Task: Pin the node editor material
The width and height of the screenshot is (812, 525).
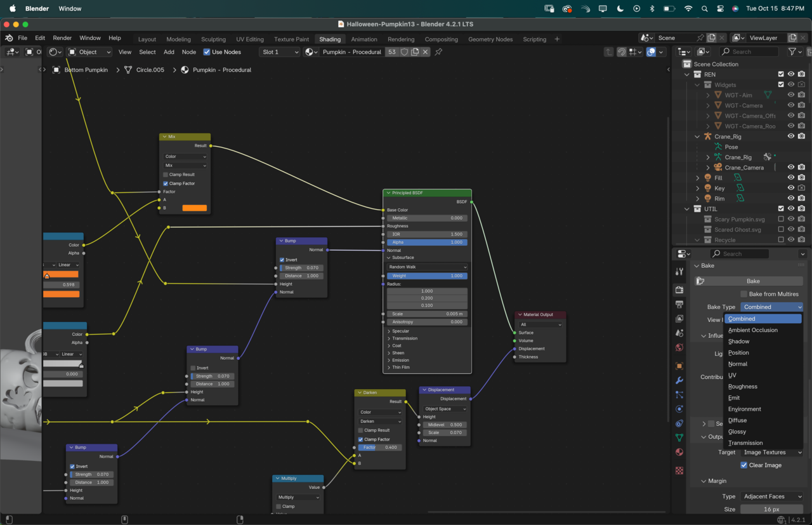Action: pos(438,52)
